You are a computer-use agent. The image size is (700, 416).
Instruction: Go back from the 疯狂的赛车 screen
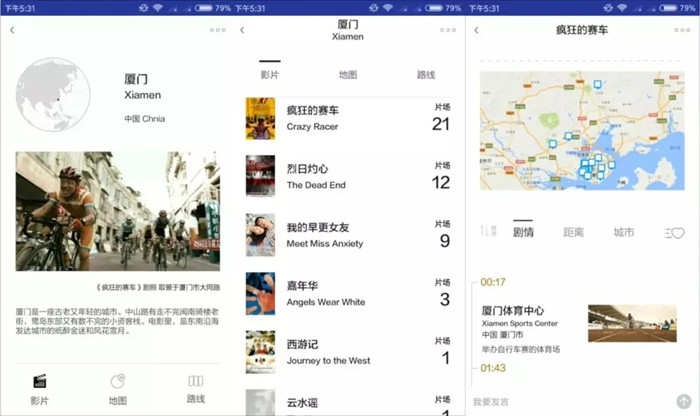tap(476, 30)
